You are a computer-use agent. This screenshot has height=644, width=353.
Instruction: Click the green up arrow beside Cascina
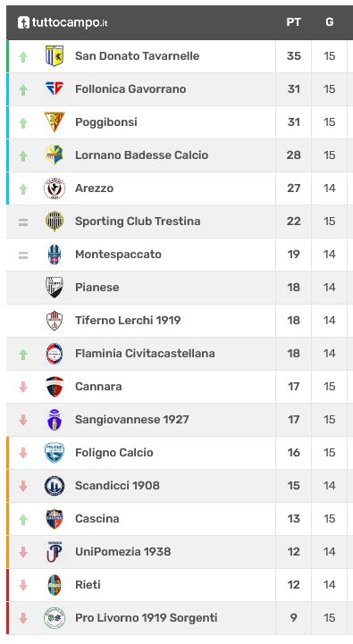pos(23,519)
